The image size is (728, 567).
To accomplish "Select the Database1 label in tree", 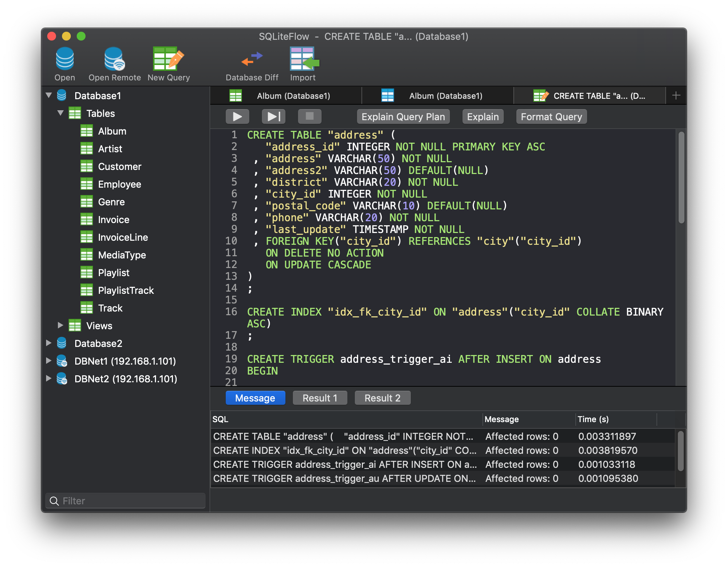I will [97, 96].
